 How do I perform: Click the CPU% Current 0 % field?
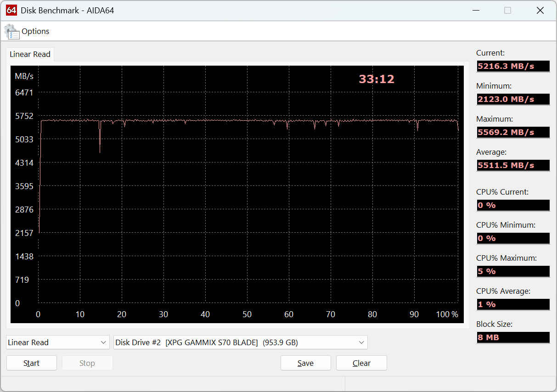coord(513,205)
